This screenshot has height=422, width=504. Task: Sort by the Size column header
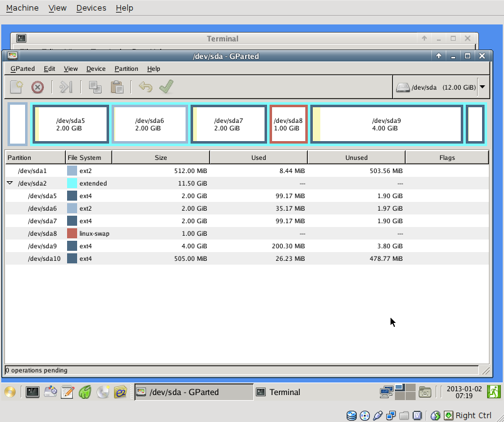coord(160,157)
